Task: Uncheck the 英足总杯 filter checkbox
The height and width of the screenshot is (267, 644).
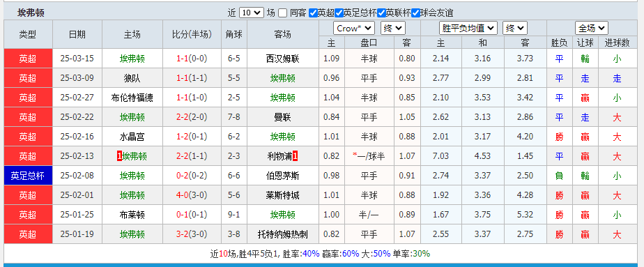Action: point(339,13)
